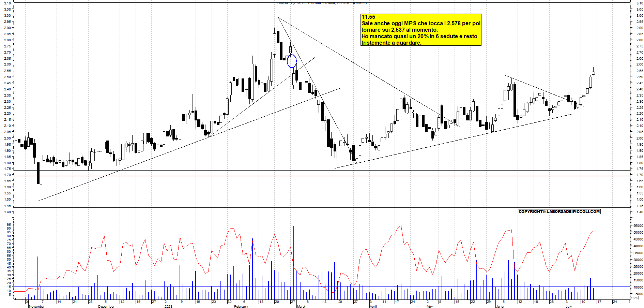
Task: Click the 2.75 label on the left price axis
Action: click(7, 46)
